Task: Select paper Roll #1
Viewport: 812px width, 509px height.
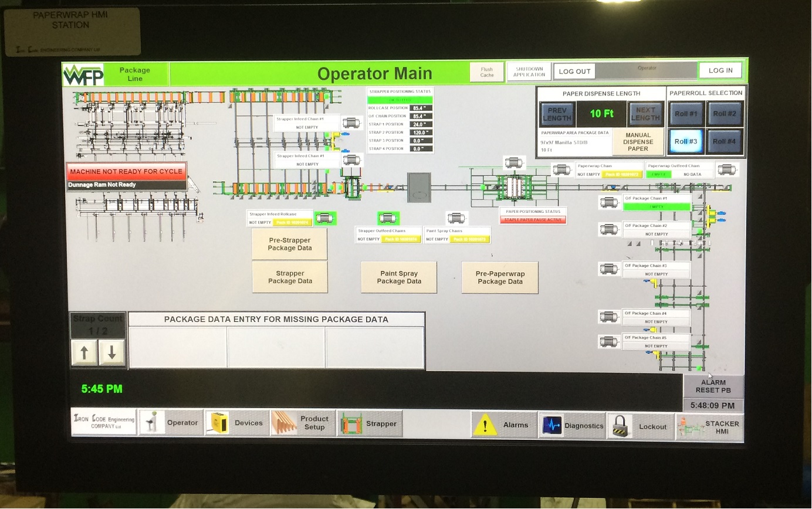Action: [686, 113]
